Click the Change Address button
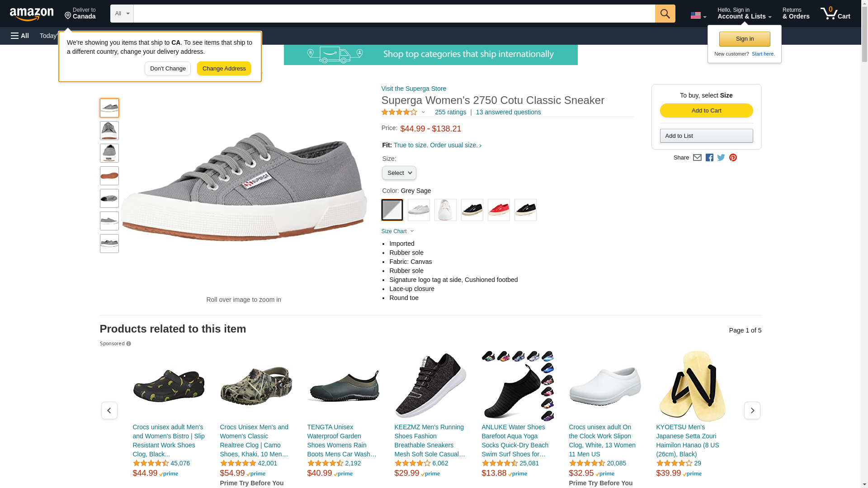 (x=224, y=69)
